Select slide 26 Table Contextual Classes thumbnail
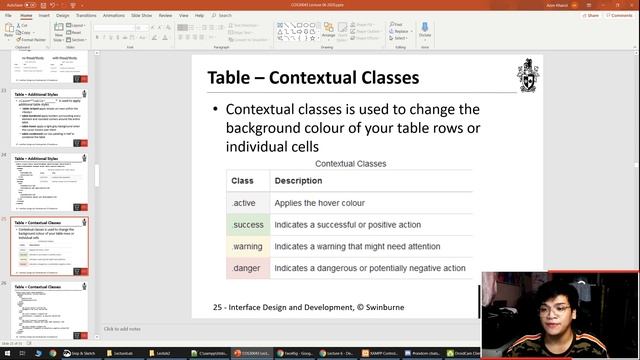The width and height of the screenshot is (640, 360). (x=50, y=311)
